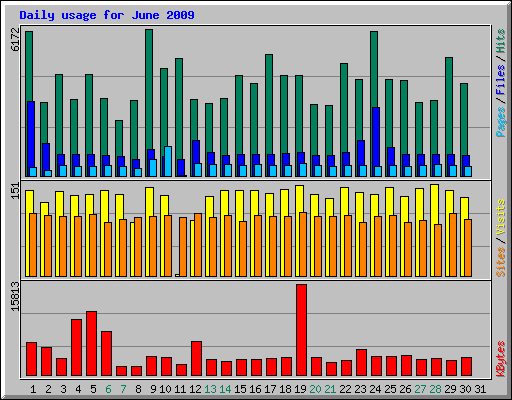The width and height of the screenshot is (512, 400).
Task: Click the 'Daily usage for June 2009' title
Action: coord(107,15)
